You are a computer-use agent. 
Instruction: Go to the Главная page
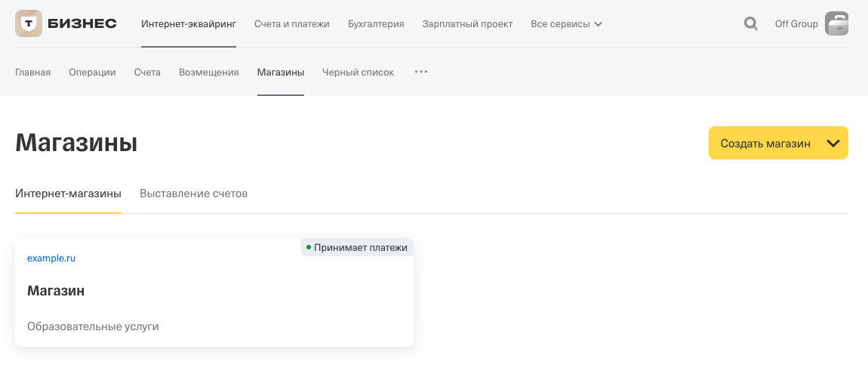(32, 72)
